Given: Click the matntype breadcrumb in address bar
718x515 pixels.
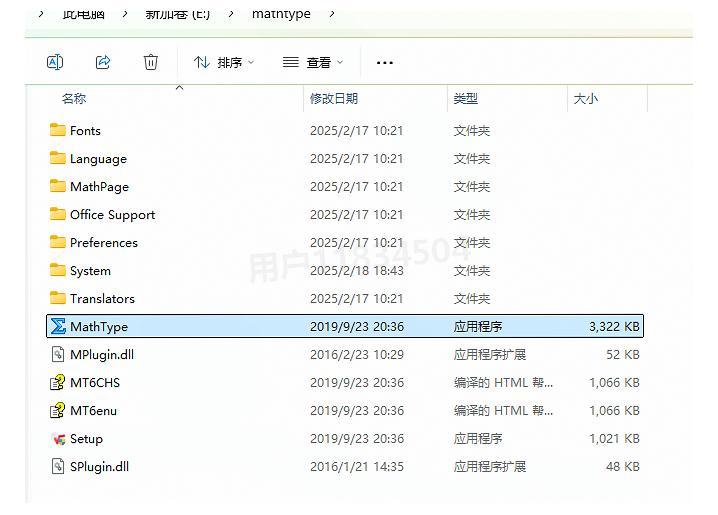Looking at the screenshot, I should (281, 14).
